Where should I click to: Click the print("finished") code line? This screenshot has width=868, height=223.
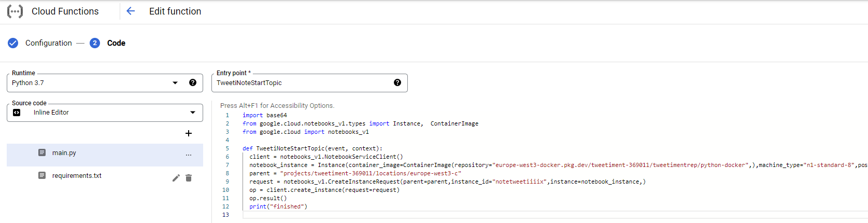(278, 206)
